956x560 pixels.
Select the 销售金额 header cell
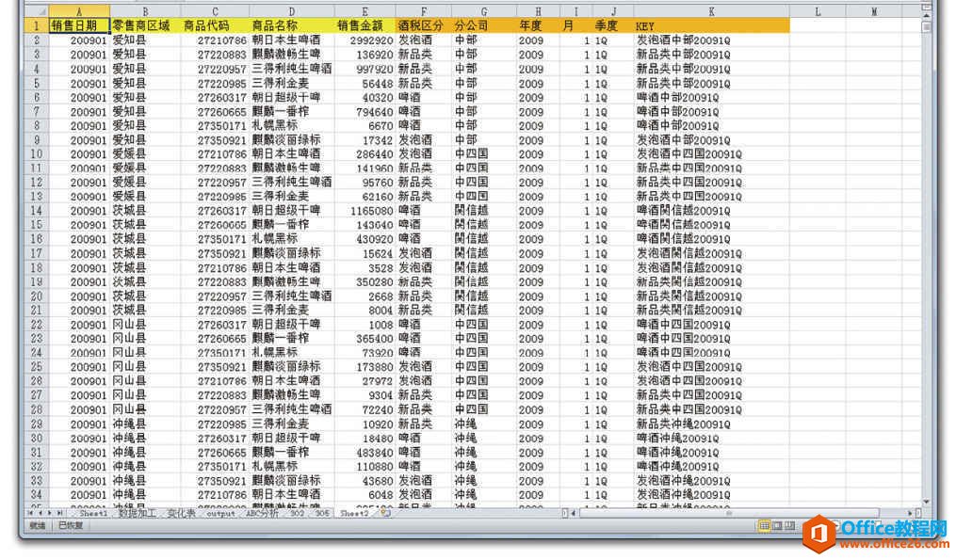click(x=365, y=25)
